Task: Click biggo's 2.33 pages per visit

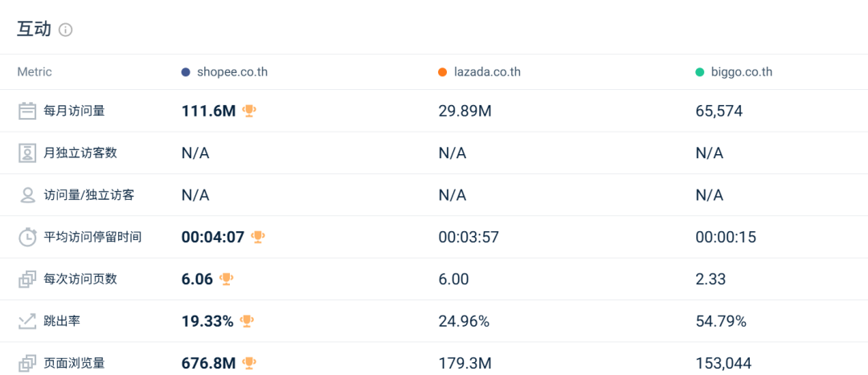Action: pos(710,279)
